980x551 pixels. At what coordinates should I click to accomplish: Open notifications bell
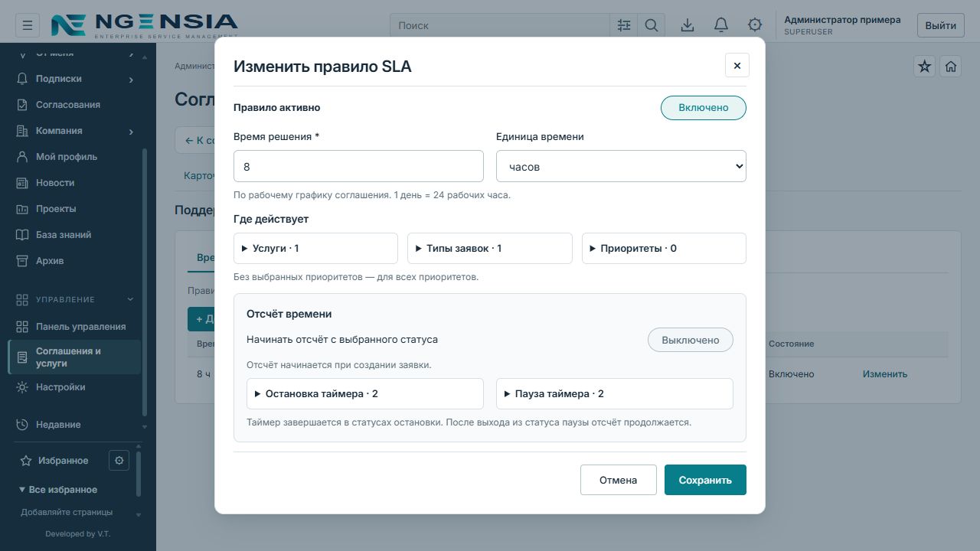(721, 25)
